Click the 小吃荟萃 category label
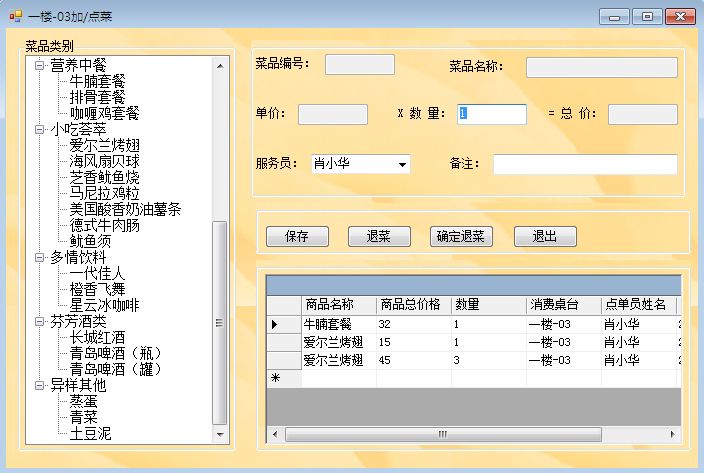 point(78,130)
